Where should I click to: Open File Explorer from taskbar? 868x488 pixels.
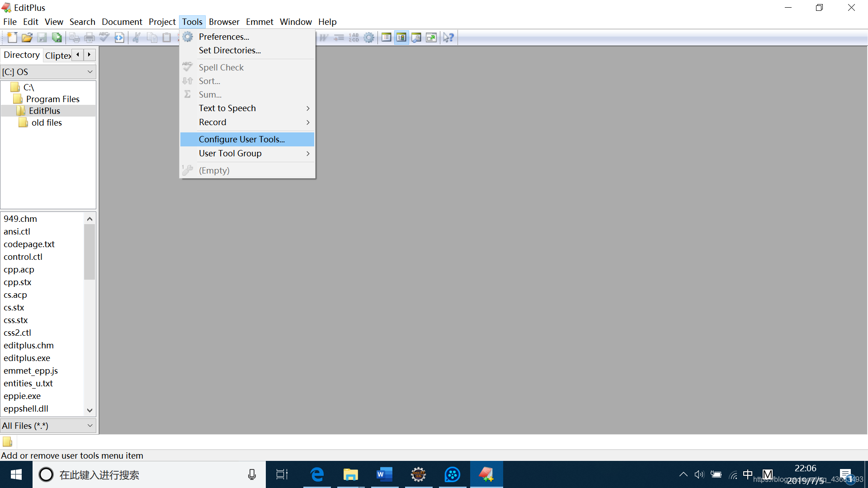pos(351,474)
